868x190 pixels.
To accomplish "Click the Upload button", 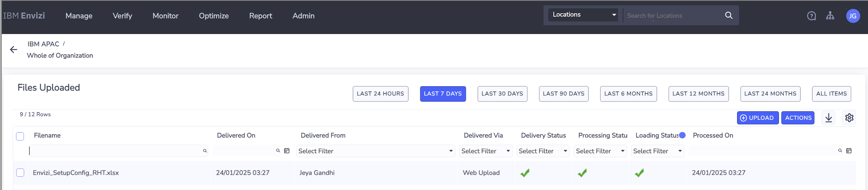I will point(757,118).
